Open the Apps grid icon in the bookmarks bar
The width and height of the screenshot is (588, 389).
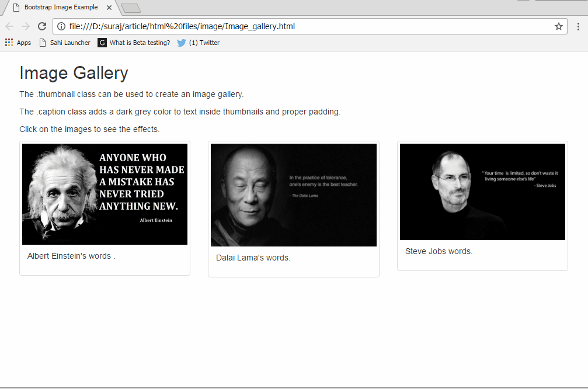9,43
